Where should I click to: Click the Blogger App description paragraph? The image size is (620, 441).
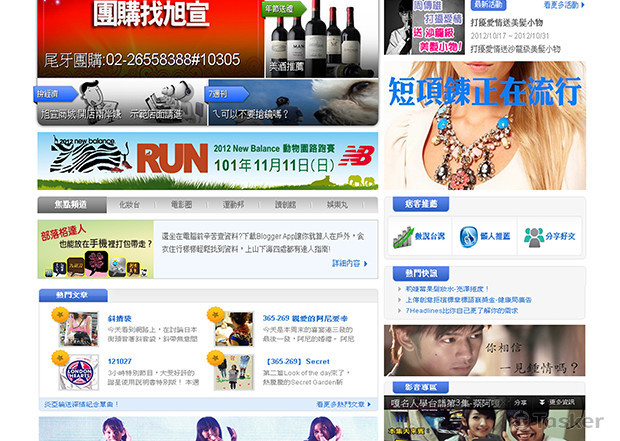(263, 242)
